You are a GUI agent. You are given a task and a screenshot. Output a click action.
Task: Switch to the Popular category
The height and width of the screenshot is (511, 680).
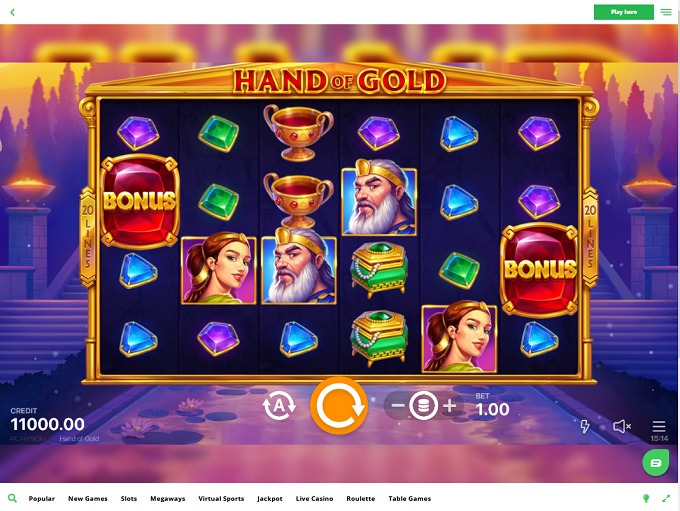pos(42,499)
